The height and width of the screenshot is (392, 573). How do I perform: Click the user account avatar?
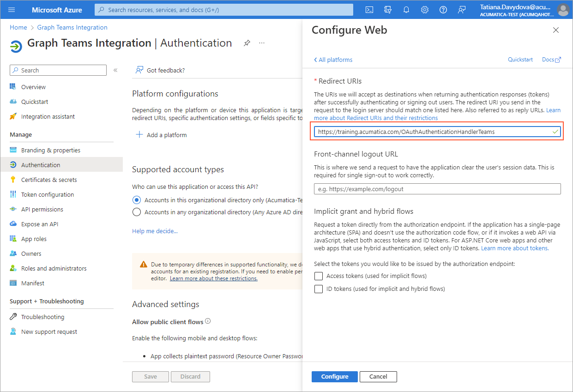(562, 10)
